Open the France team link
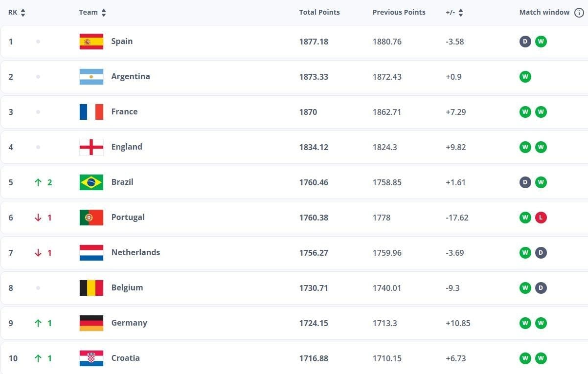588x374 pixels. [x=124, y=112]
